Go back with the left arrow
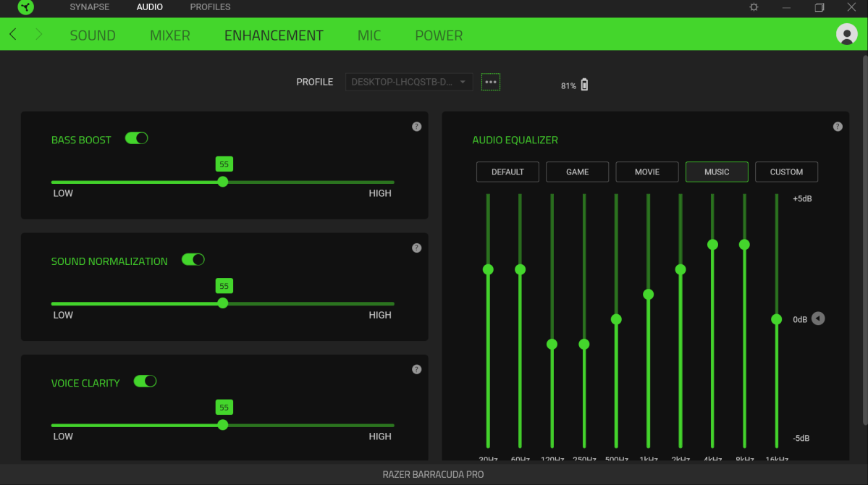This screenshot has width=868, height=485. coord(13,34)
